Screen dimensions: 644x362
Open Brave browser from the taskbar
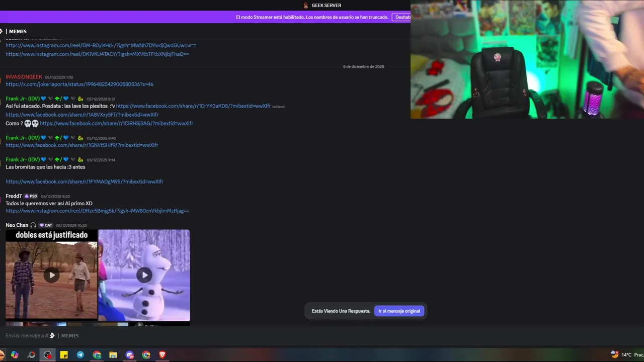pos(162,355)
